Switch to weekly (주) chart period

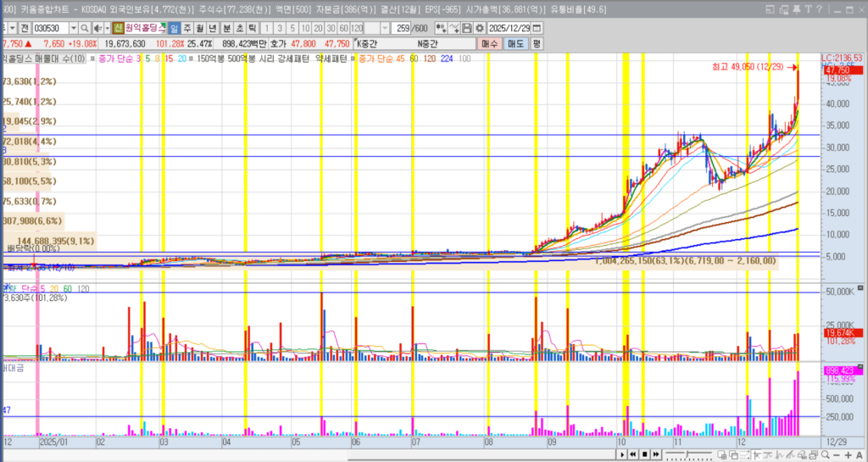point(187,28)
